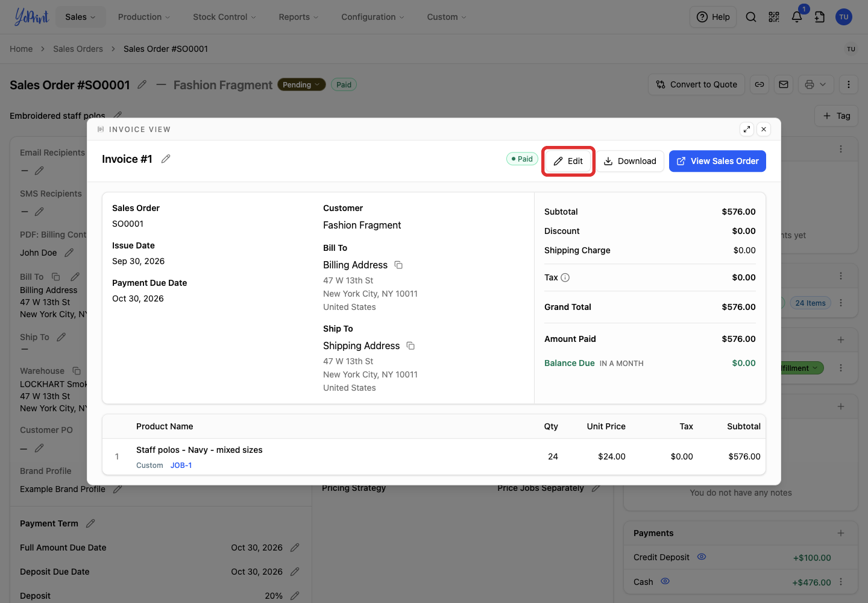Edit Deposit Due Date pencil
868x603 pixels.
tap(295, 572)
